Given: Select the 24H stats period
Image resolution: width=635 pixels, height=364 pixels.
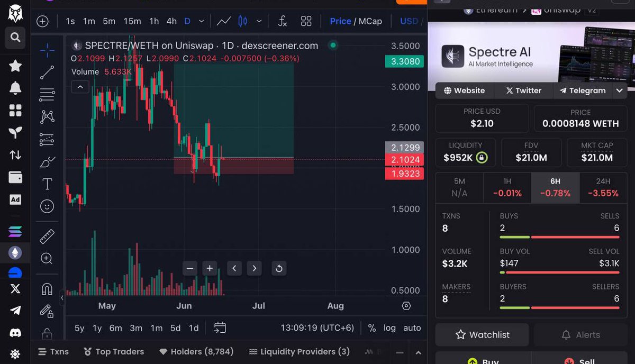Looking at the screenshot, I should pyautogui.click(x=603, y=187).
